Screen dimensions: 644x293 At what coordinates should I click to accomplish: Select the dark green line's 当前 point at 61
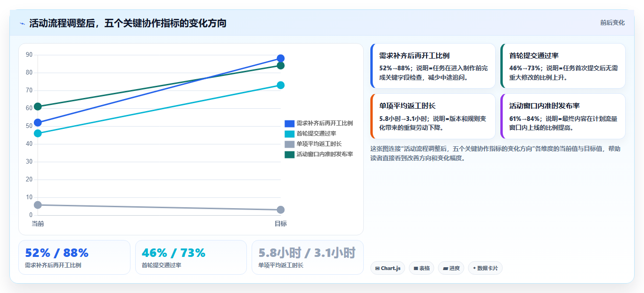38,107
